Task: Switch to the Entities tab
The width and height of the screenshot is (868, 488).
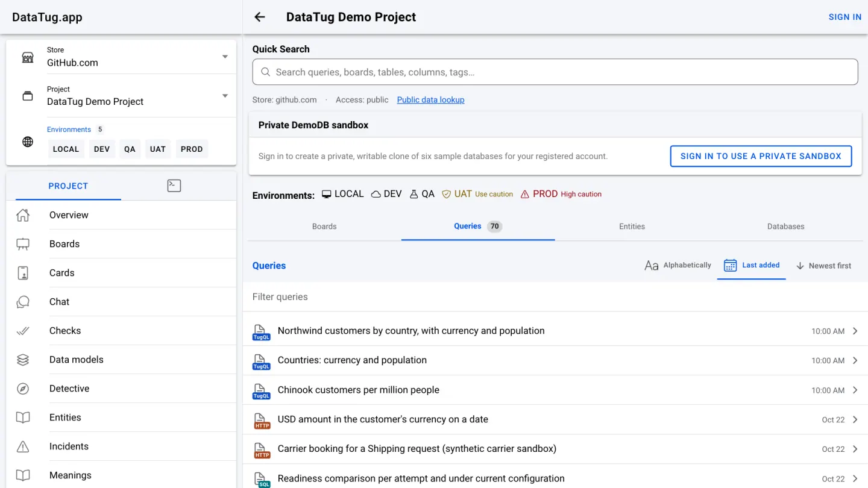Action: (632, 227)
